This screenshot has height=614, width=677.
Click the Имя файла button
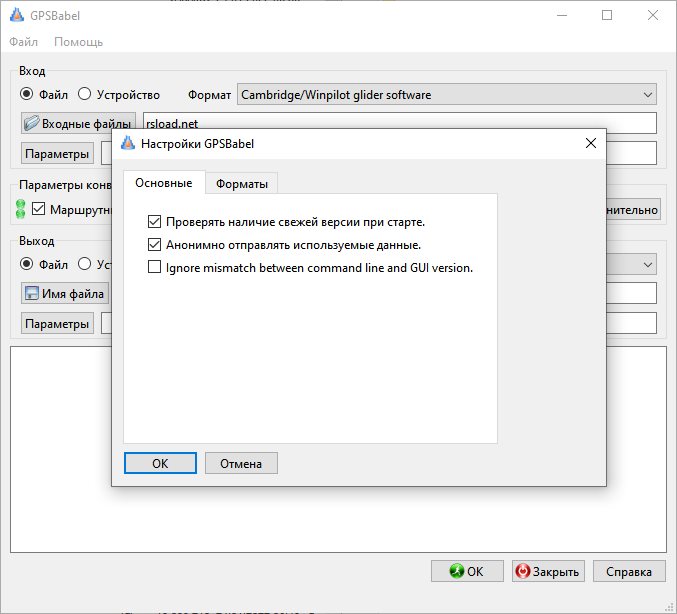pos(65,294)
